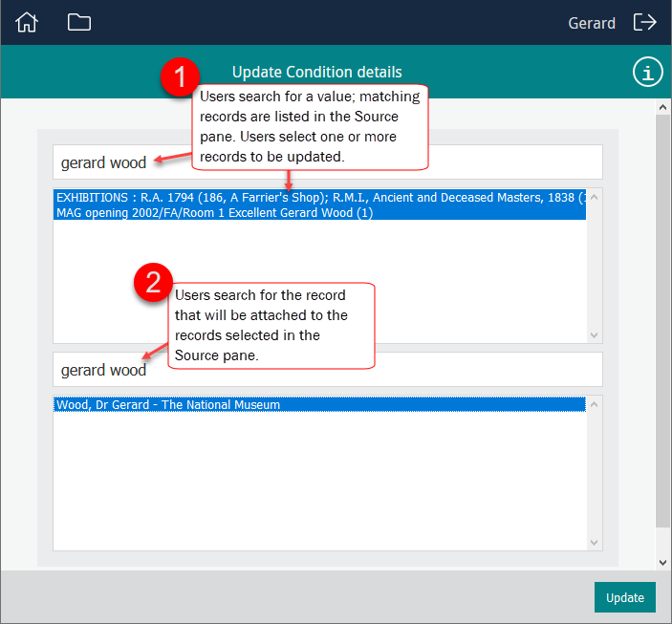Click the red number 2 callout badge

point(153,284)
